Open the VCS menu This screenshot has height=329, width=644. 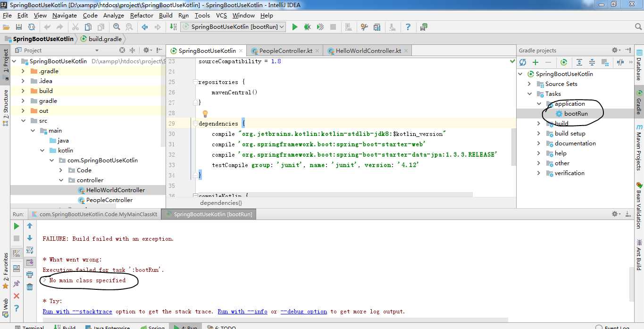(221, 15)
